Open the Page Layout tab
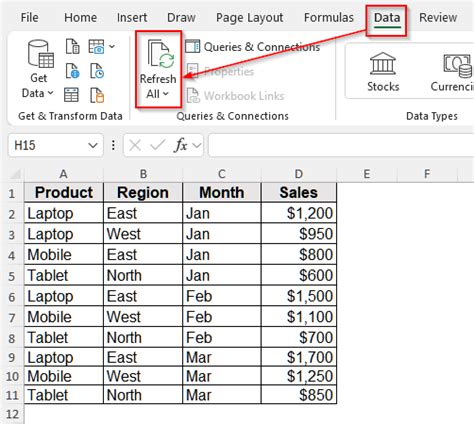Screen dimensions: 474x424 pos(249,17)
